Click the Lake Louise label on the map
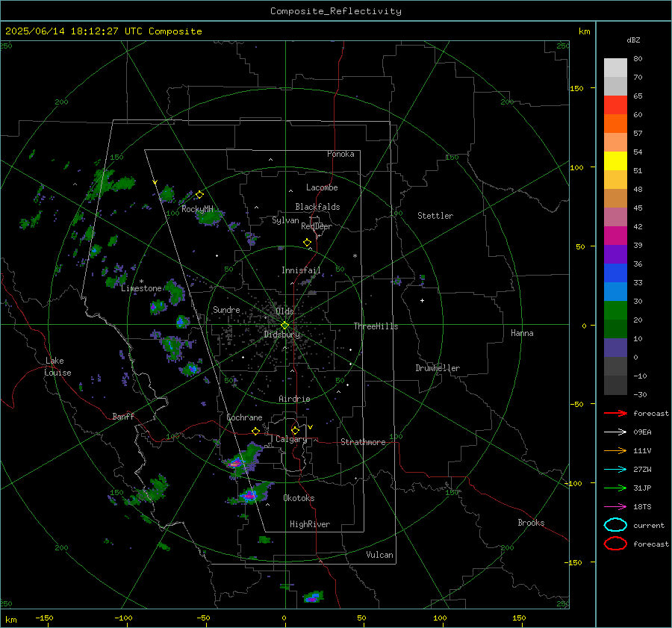Screen dimensions: 672x628 coord(57,367)
